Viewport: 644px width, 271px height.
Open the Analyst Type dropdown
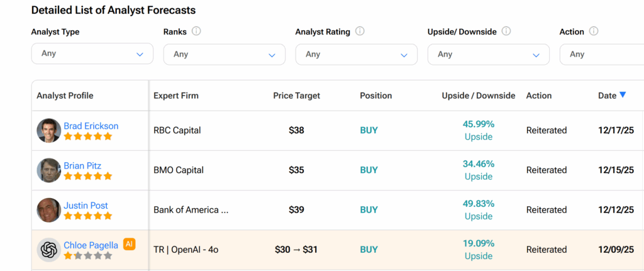point(92,53)
